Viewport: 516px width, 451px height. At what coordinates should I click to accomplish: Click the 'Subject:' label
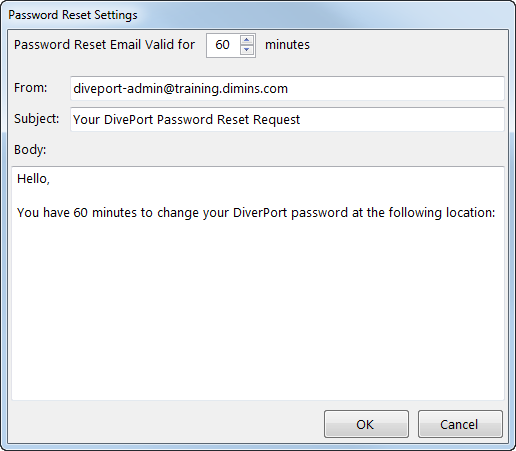click(x=37, y=119)
